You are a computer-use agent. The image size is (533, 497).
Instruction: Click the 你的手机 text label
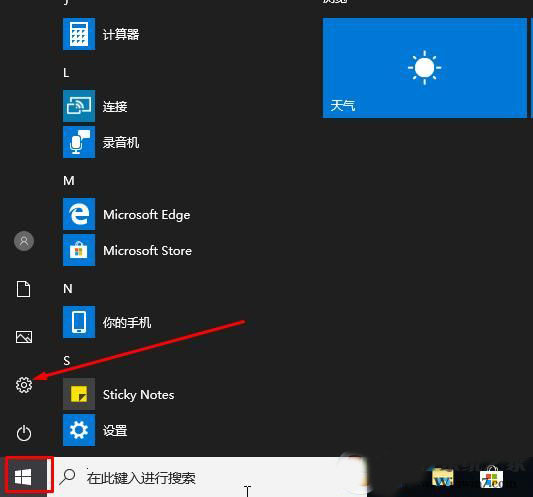point(127,322)
